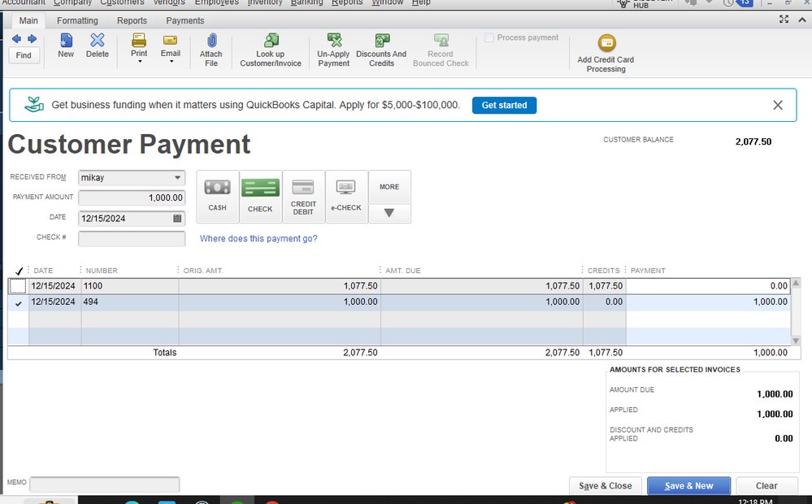
Task: Click payment cell 1,000.00 for invoice 494
Action: click(708, 302)
